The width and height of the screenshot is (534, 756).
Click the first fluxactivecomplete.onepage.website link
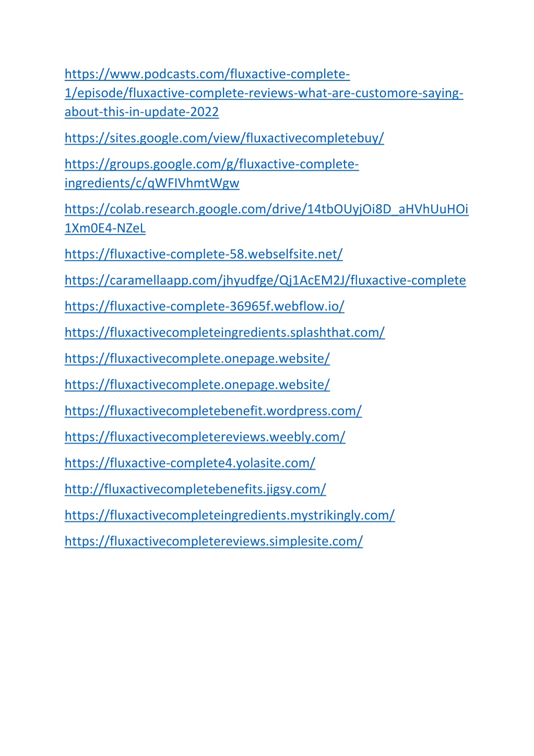(197, 358)
